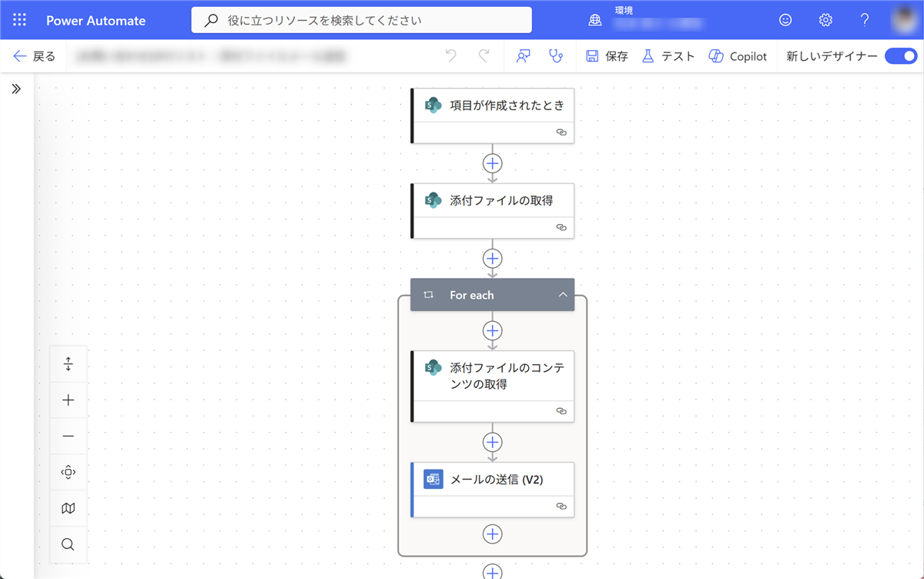
Task: Expand the left side panel chevrons
Action: point(16,89)
